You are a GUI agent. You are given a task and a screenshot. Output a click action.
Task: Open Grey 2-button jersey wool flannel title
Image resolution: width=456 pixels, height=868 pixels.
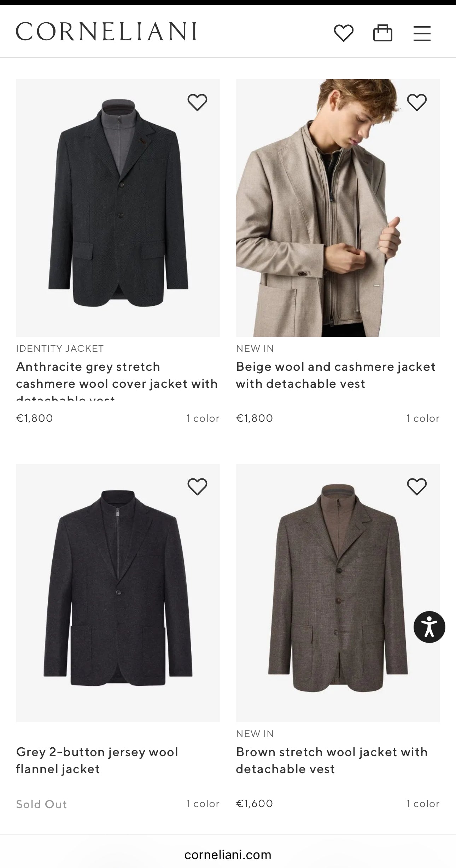(x=97, y=760)
